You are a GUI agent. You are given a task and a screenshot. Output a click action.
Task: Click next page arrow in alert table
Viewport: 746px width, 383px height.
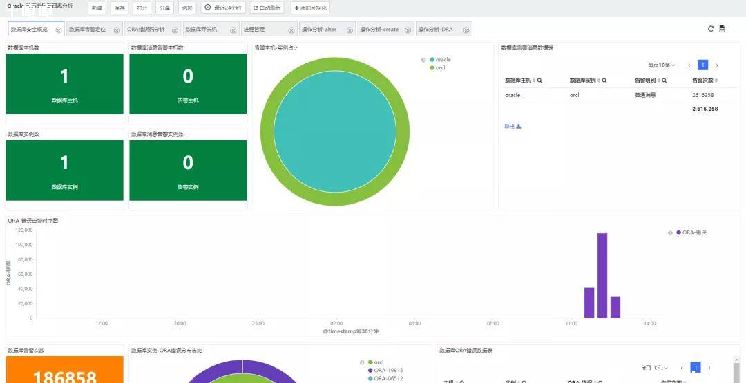717,65
